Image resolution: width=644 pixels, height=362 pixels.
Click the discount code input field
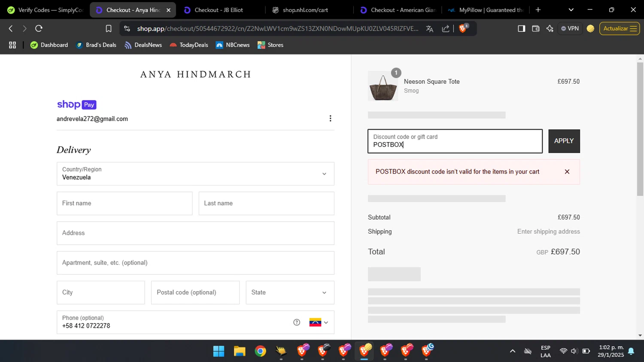click(455, 141)
